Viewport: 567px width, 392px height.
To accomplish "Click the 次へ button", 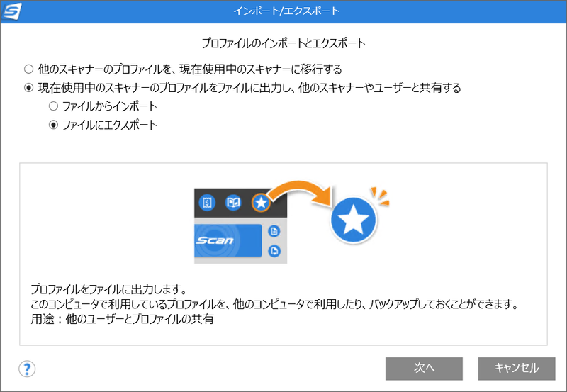I will click(x=424, y=369).
